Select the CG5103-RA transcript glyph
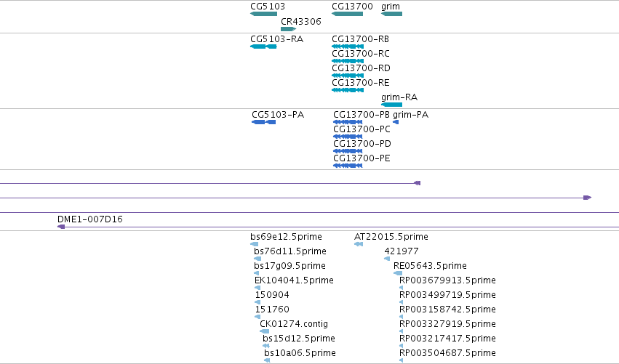The width and height of the screenshot is (619, 364). tap(264, 46)
